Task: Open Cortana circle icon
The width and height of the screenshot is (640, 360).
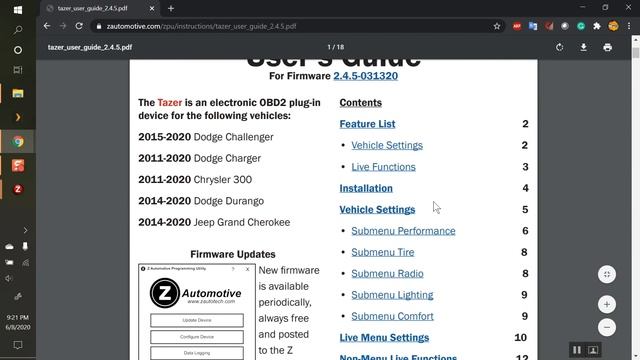Action: tap(18, 50)
